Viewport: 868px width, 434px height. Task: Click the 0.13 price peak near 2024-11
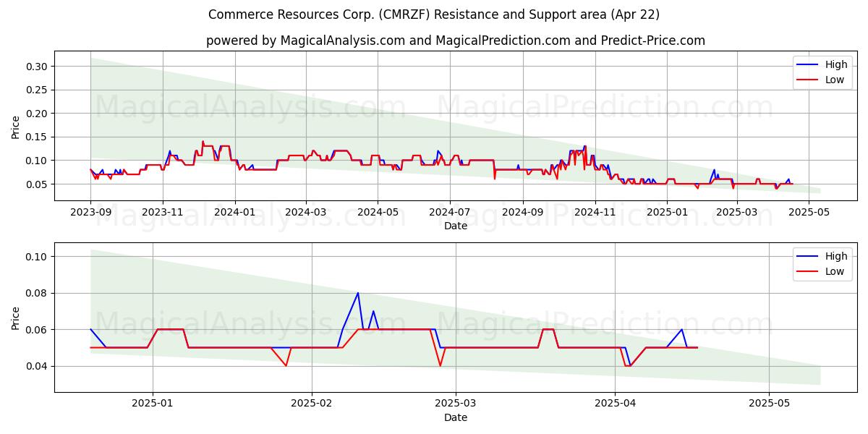click(x=584, y=146)
